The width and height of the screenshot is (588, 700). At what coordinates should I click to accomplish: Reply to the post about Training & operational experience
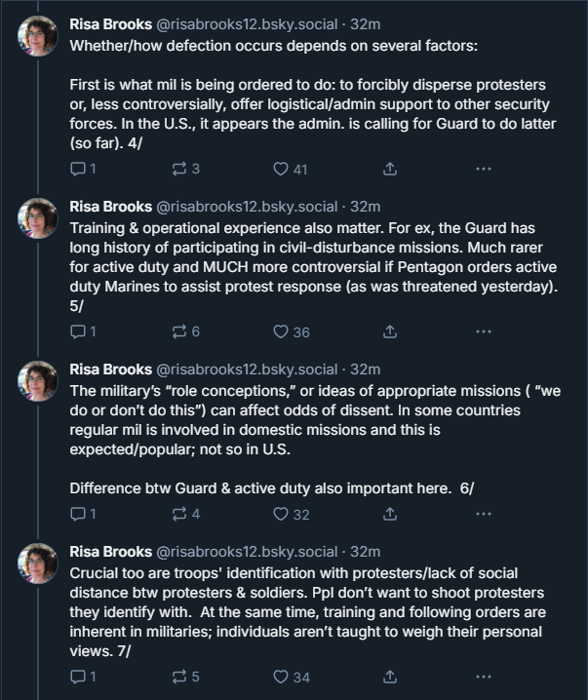(x=83, y=331)
